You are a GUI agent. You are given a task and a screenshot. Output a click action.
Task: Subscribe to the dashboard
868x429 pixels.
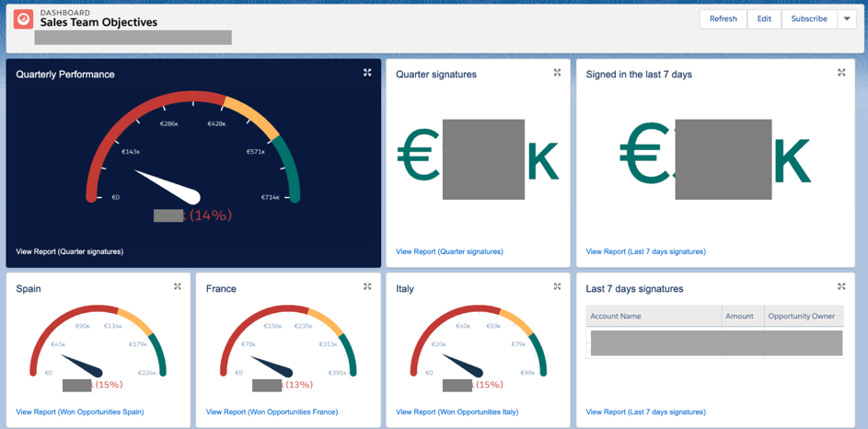click(809, 18)
